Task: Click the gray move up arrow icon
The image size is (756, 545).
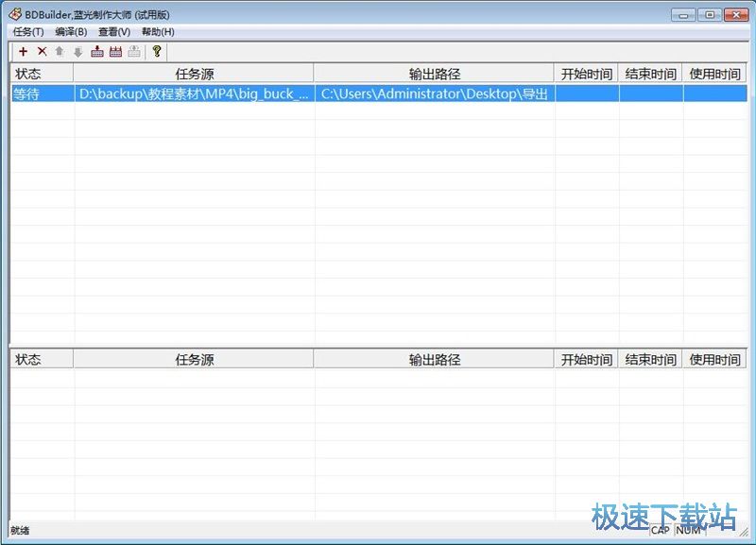Action: click(x=60, y=52)
